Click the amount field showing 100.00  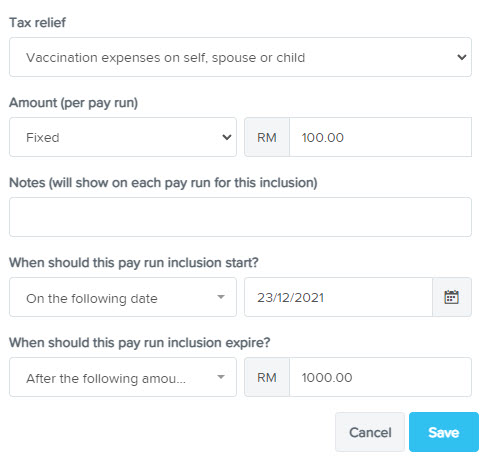tap(381, 137)
